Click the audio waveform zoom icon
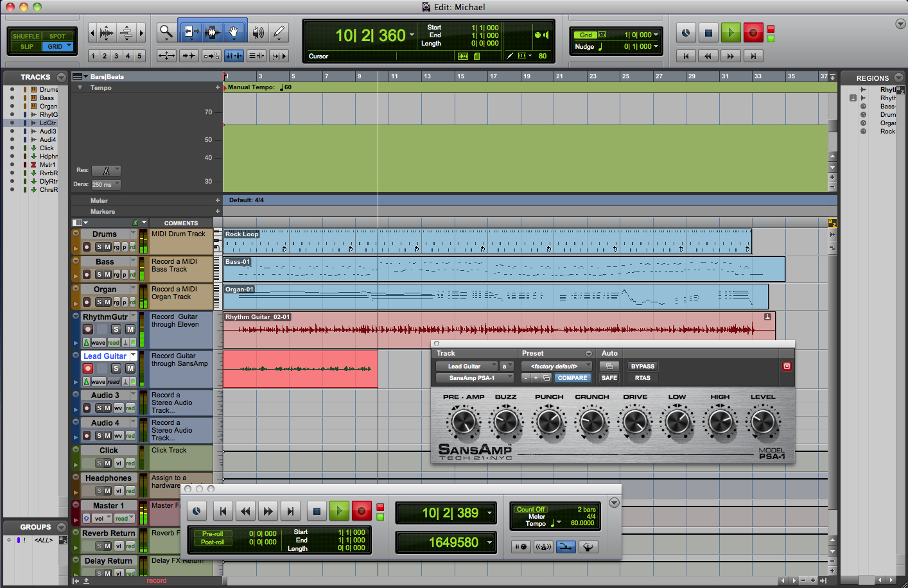908x588 pixels. click(x=107, y=32)
